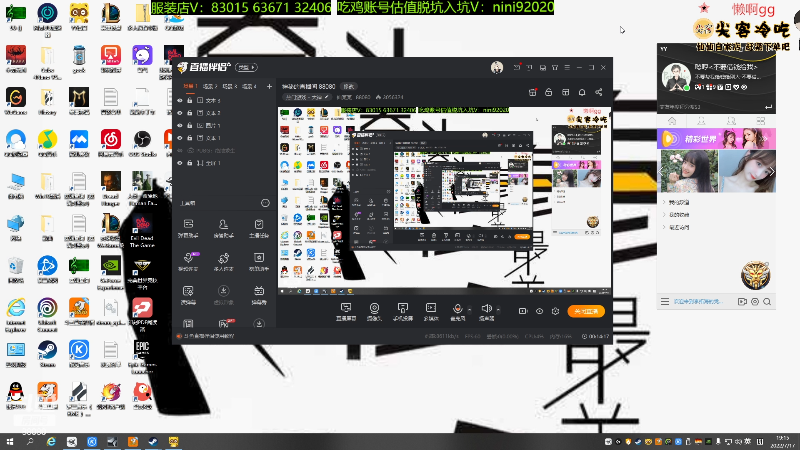800x450 pixels.
Task: Open the second tool with person icon
Action: 223,229
